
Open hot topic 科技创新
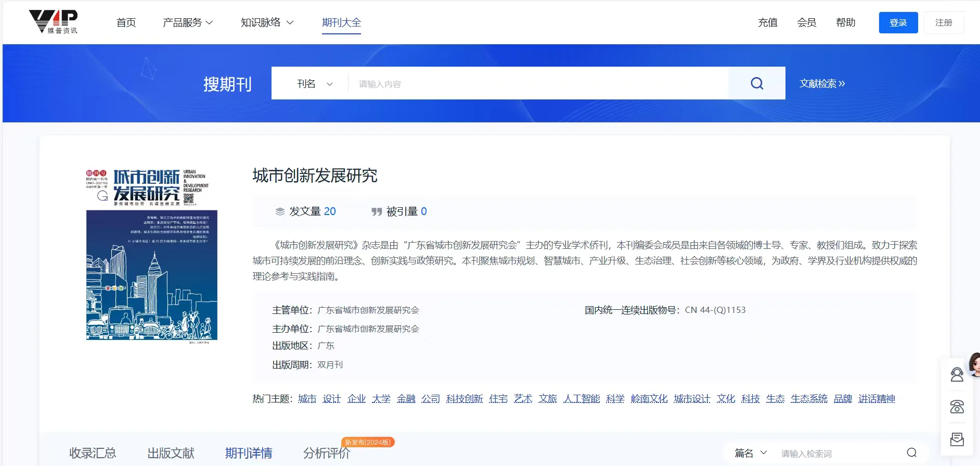[x=465, y=399]
